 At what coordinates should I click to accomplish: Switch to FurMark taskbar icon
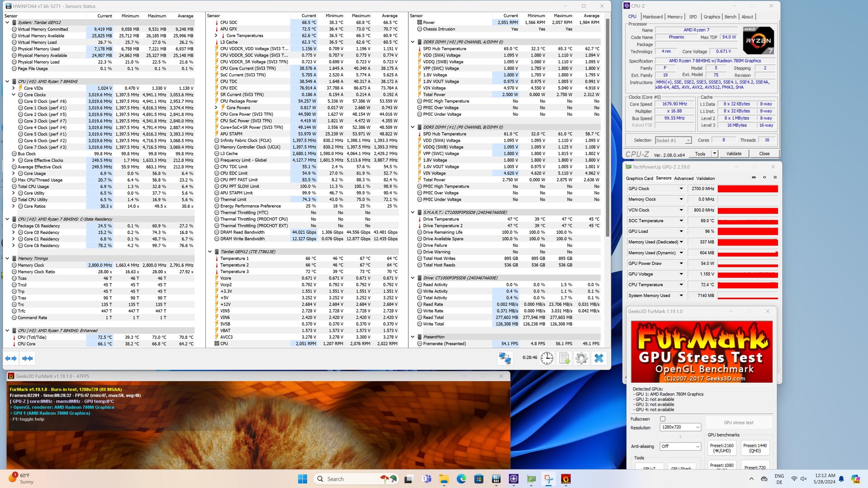pyautogui.click(x=566, y=479)
